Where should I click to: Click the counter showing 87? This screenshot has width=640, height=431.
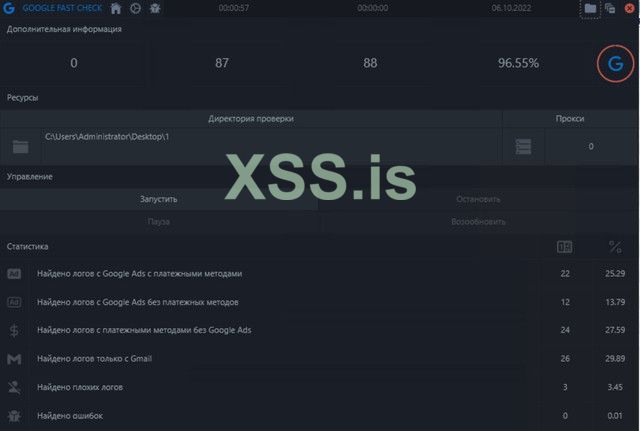click(x=222, y=63)
